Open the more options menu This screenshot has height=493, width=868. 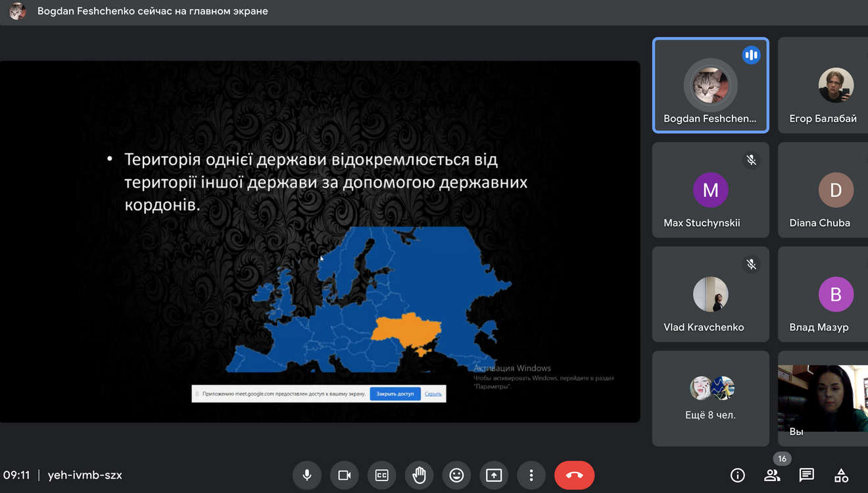click(x=531, y=475)
